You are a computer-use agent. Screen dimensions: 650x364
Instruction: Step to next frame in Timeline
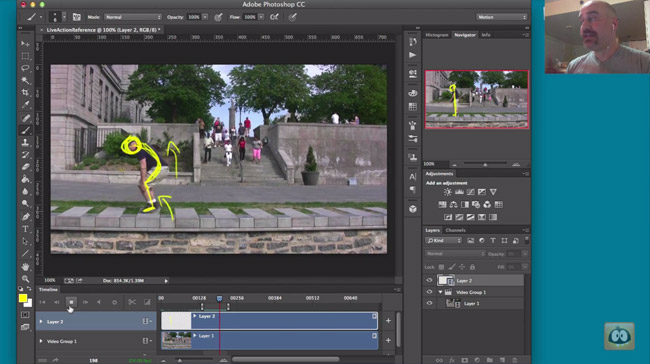click(x=85, y=302)
